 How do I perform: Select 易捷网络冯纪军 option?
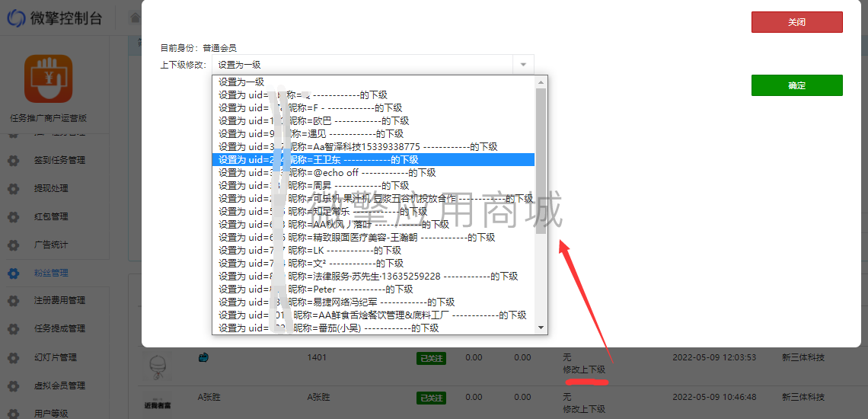[374, 302]
